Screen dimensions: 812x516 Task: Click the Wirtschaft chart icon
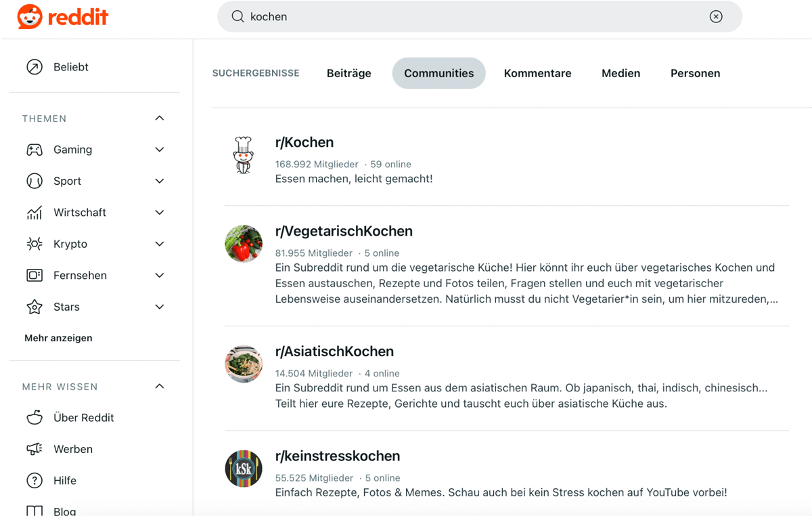[x=35, y=212]
